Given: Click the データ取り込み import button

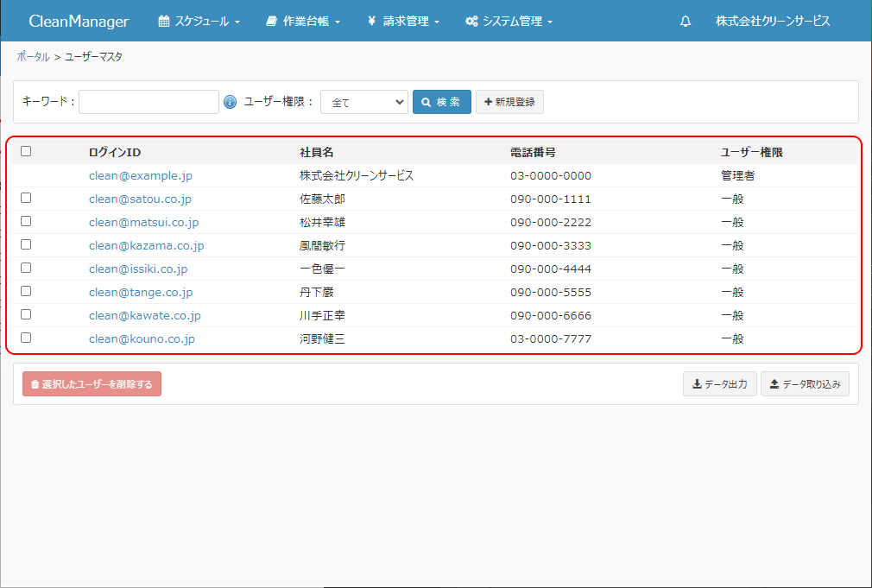Looking at the screenshot, I should (805, 384).
